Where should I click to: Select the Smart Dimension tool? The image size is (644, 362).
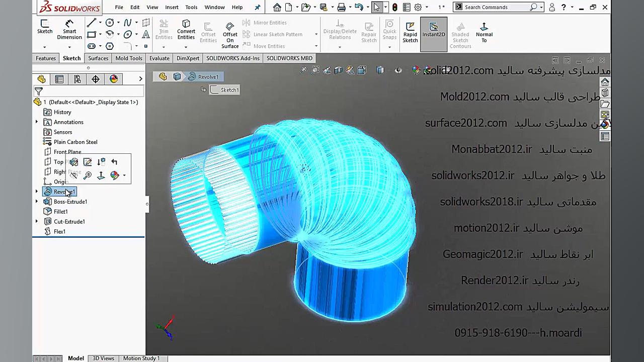click(x=69, y=30)
